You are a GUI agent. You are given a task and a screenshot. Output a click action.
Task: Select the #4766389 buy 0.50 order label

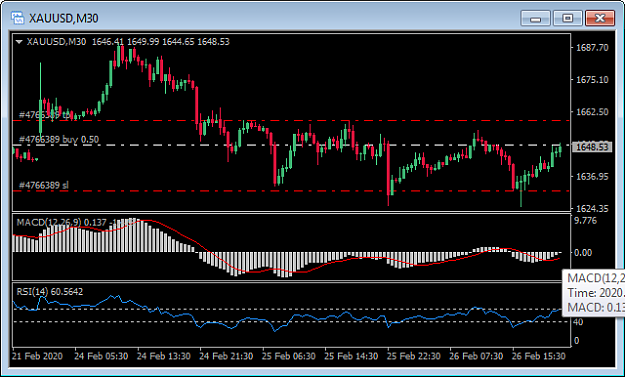click(59, 139)
